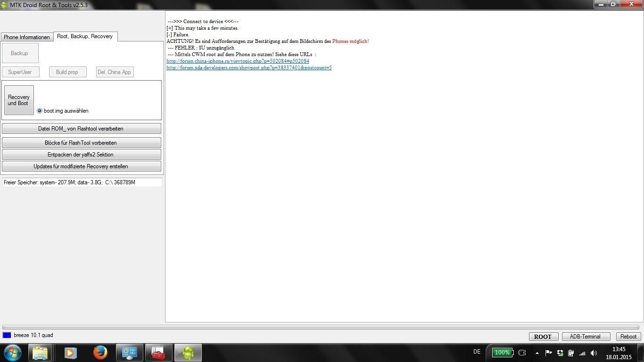The image size is (644, 362).
Task: Open Build.prop button
Action: [67, 72]
